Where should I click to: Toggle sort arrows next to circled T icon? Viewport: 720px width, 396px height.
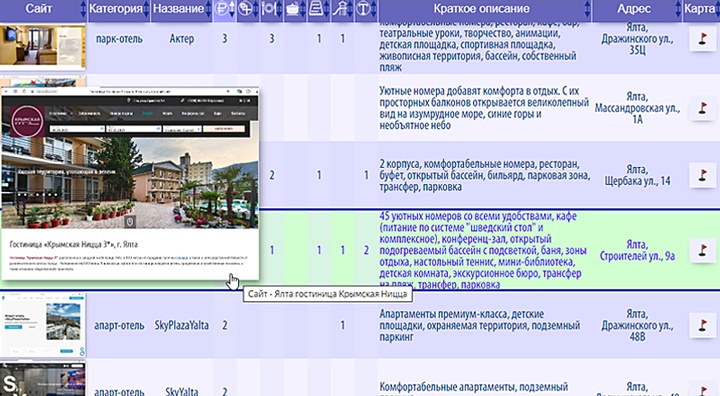373,9
